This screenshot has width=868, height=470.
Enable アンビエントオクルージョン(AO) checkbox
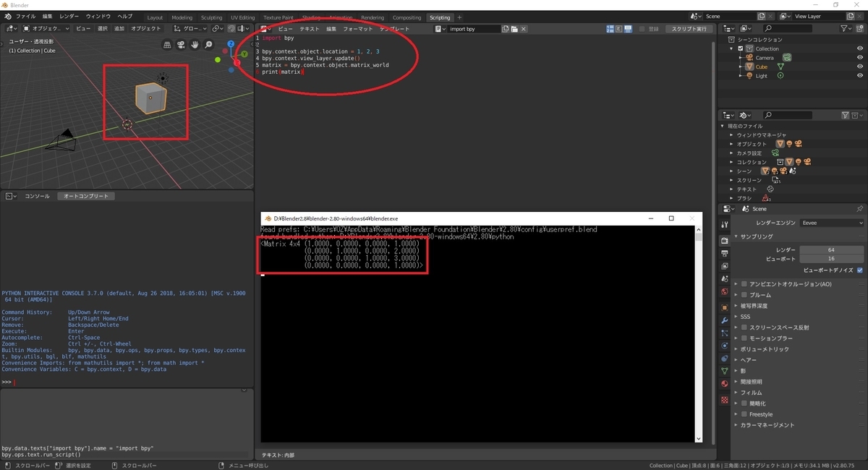744,284
